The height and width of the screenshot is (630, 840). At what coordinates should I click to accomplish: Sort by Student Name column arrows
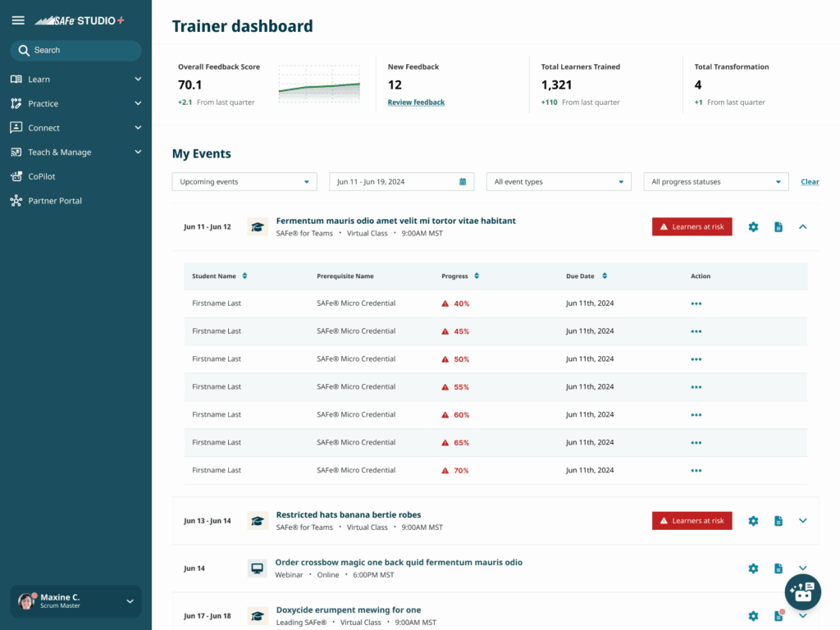tap(244, 276)
